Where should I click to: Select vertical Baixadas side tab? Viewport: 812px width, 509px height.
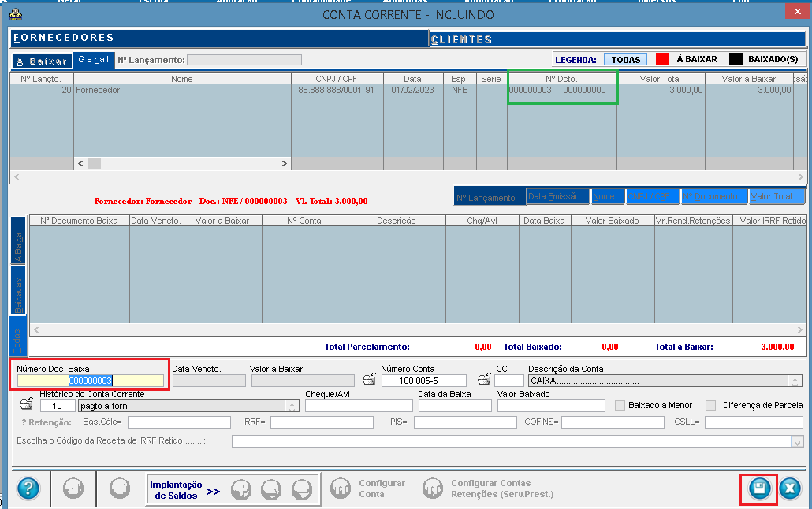click(18, 291)
